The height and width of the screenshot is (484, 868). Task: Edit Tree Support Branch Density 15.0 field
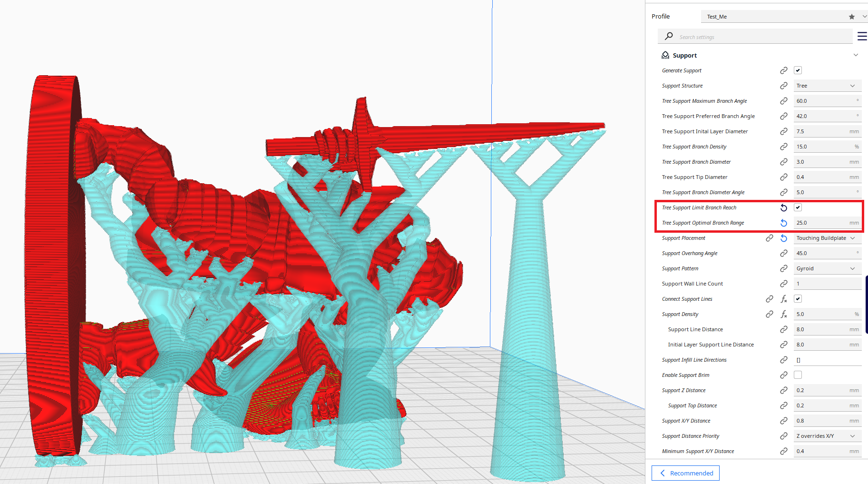pos(828,147)
